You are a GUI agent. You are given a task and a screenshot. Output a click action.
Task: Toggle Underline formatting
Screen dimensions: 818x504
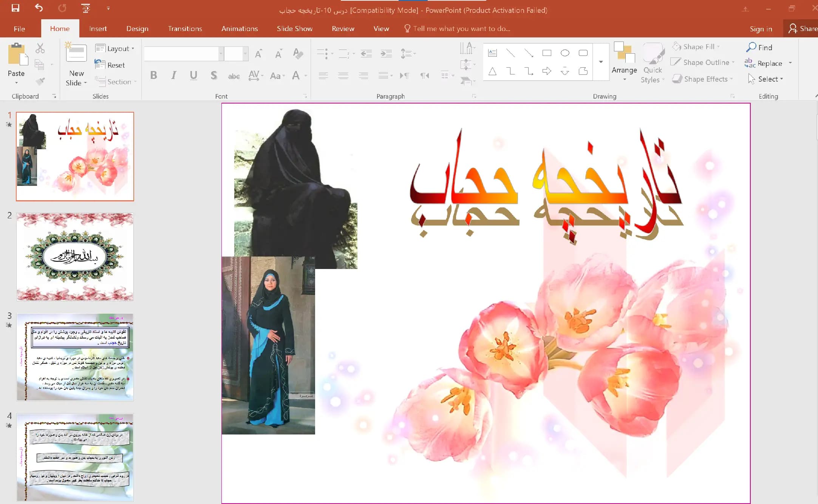coord(193,75)
